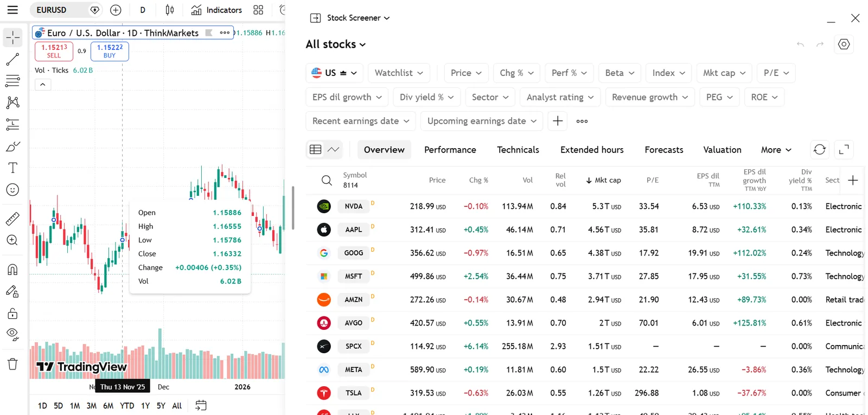Select the YTD date range
The width and height of the screenshot is (868, 415).
127,405
